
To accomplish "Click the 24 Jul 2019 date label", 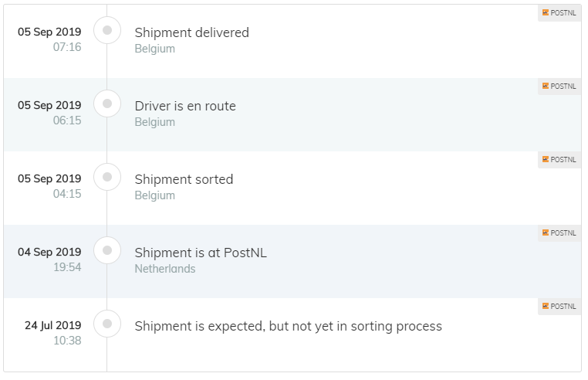I will coord(53,325).
